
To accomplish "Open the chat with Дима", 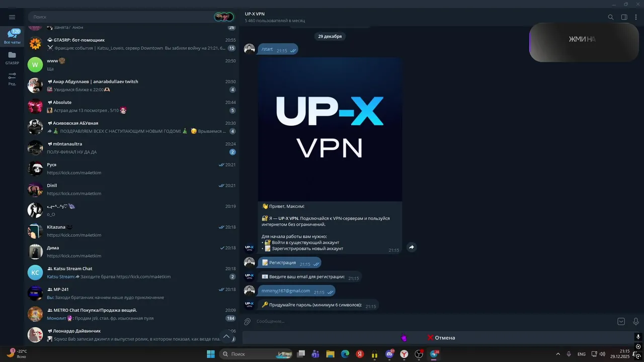I will [131, 251].
